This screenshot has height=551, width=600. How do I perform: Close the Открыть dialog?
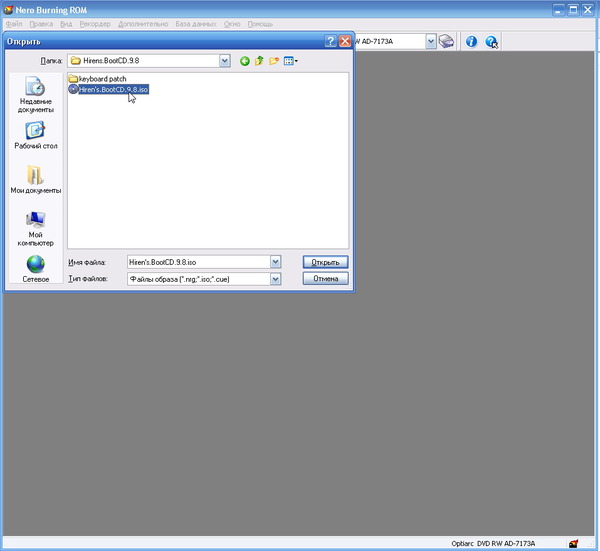point(345,41)
